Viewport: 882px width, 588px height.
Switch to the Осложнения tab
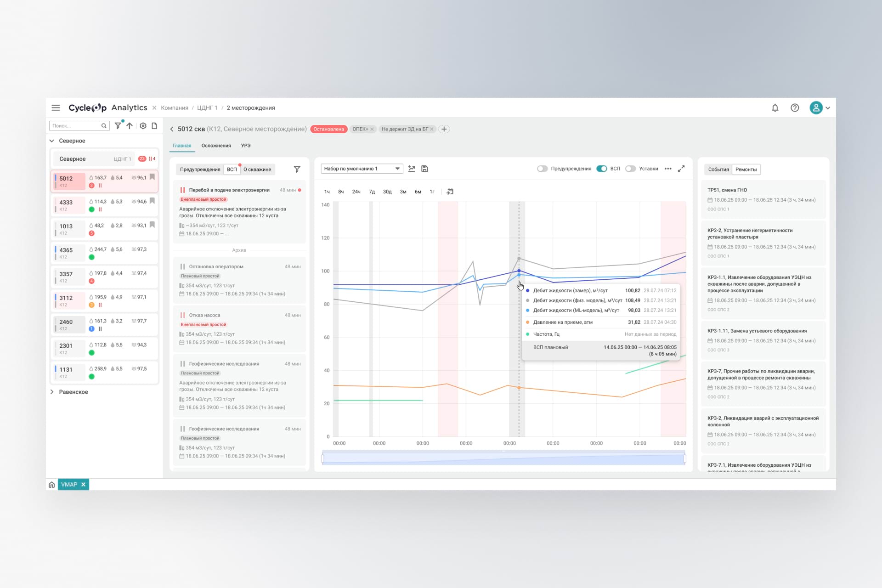click(x=216, y=146)
